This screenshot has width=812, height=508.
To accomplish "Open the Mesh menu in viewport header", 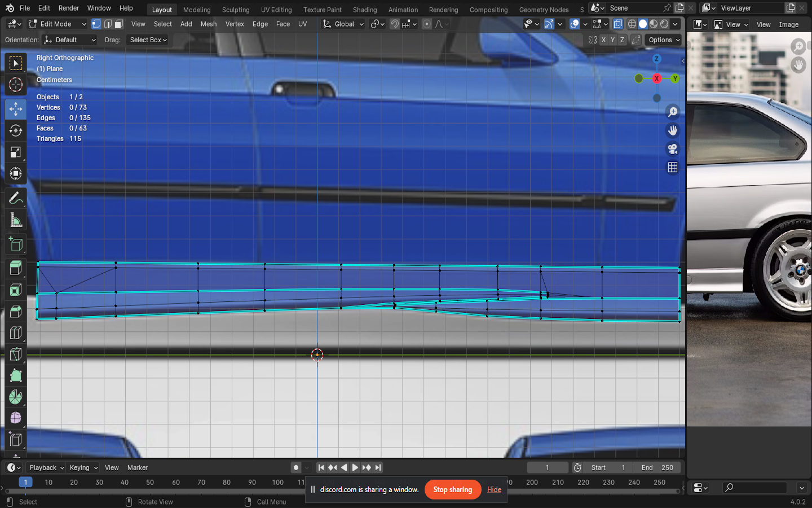I will tap(209, 24).
